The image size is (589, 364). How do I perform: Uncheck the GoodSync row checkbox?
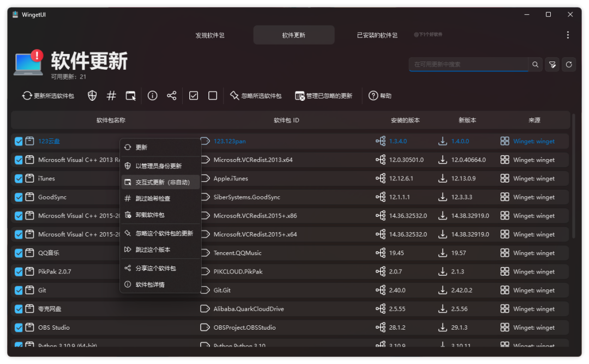[x=19, y=197]
